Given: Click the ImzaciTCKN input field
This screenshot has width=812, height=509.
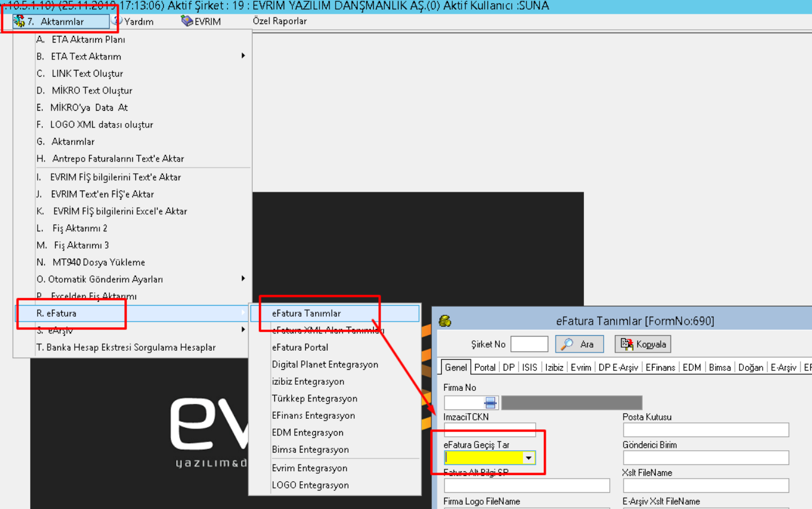Looking at the screenshot, I should 490,429.
